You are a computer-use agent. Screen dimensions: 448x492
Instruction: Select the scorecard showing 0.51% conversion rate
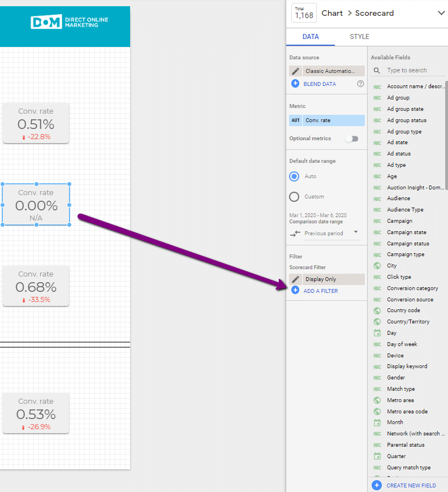tap(36, 123)
